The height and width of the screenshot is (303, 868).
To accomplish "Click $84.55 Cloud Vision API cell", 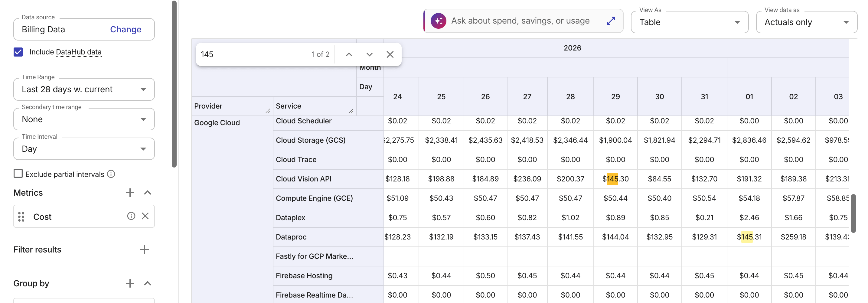I will (x=659, y=179).
